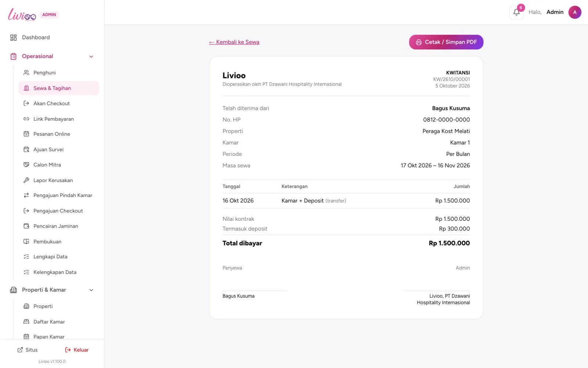Viewport: 588px width, 368px height.
Task: Open the Situs external link
Action: coord(28,350)
